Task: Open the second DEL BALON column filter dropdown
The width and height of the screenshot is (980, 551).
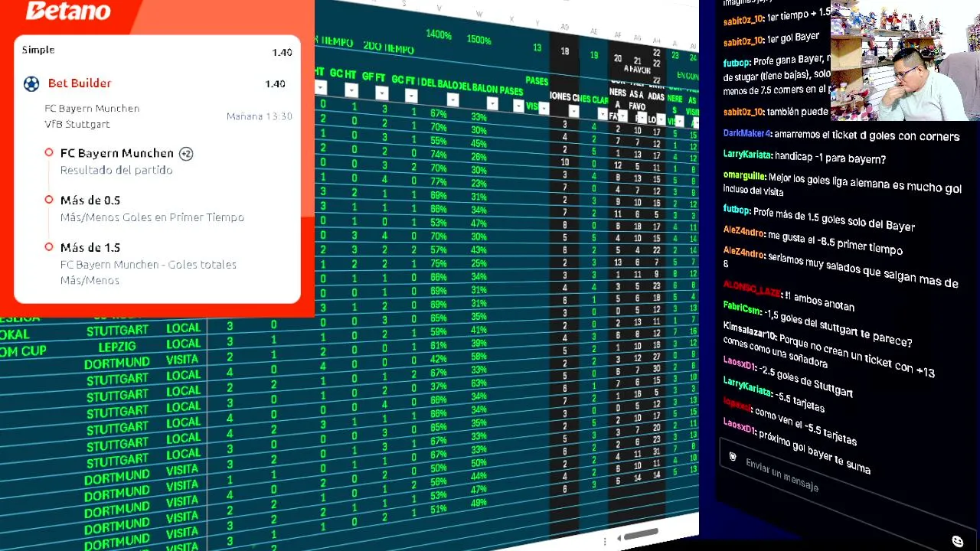Action: point(492,104)
